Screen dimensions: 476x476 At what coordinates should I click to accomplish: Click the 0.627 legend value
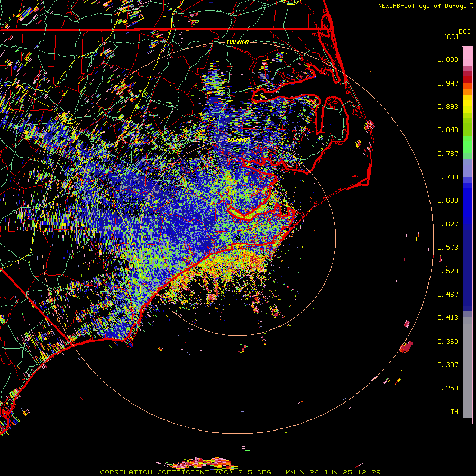[448, 224]
